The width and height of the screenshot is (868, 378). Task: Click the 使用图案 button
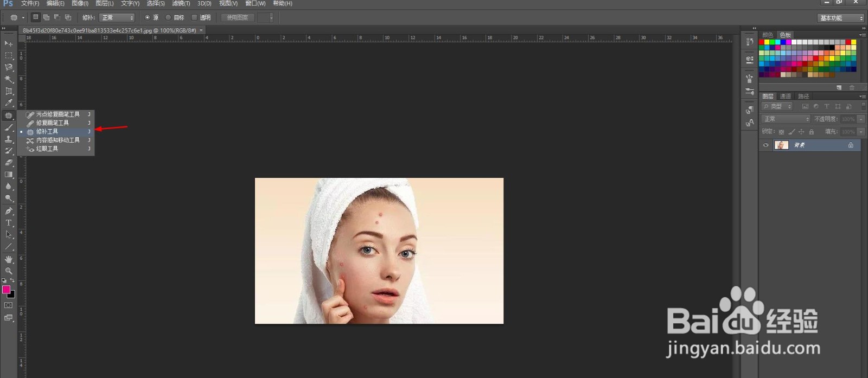[238, 17]
